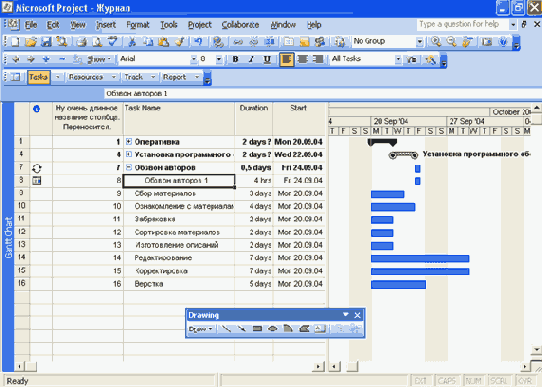
Task: Toggle Underline formatting
Action: 267,59
